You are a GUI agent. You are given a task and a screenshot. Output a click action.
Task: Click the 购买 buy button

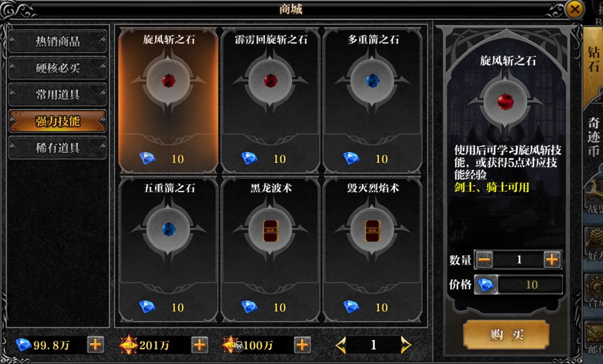pos(507,335)
